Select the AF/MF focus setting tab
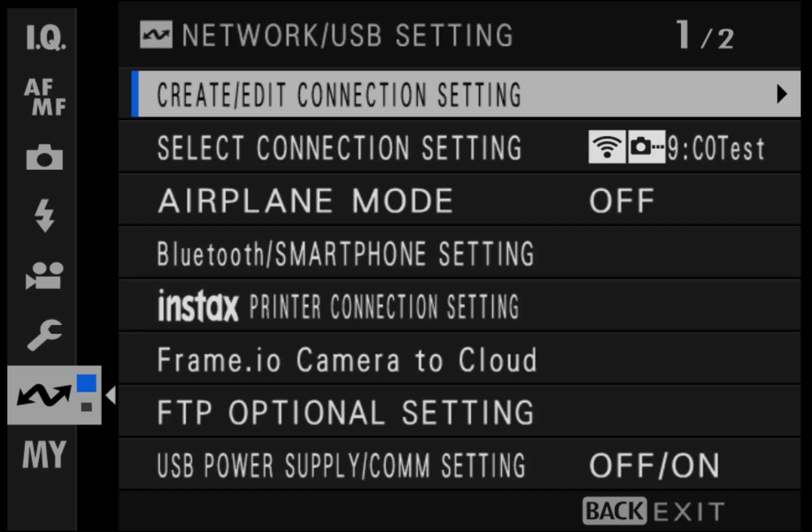Image resolution: width=812 pixels, height=532 pixels. (45, 97)
